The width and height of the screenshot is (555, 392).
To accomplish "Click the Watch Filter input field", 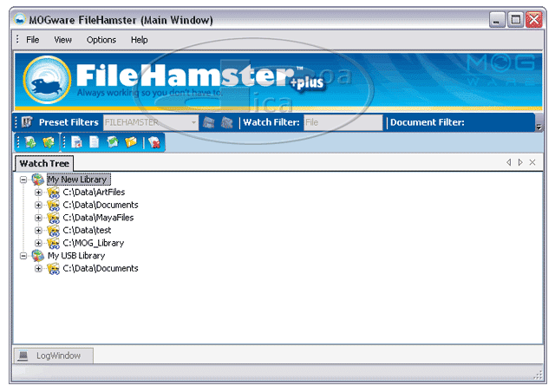I will pos(342,122).
